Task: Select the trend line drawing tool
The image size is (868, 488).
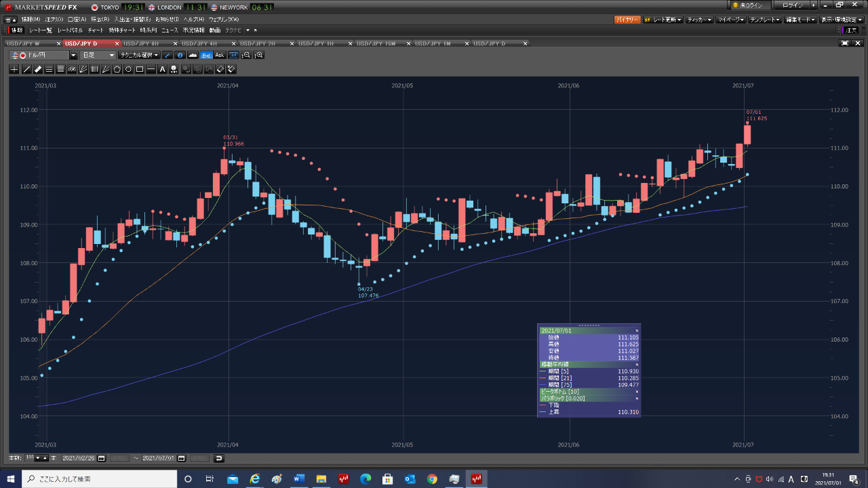Action: [26, 69]
